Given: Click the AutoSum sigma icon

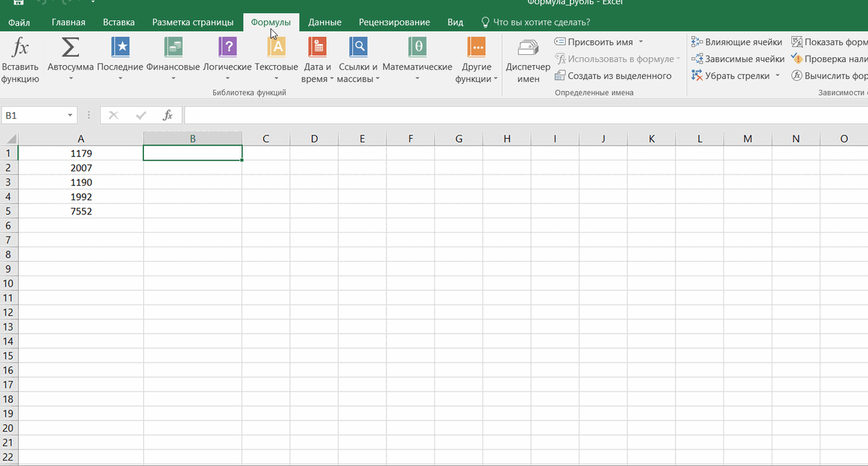Looking at the screenshot, I should pos(70,48).
